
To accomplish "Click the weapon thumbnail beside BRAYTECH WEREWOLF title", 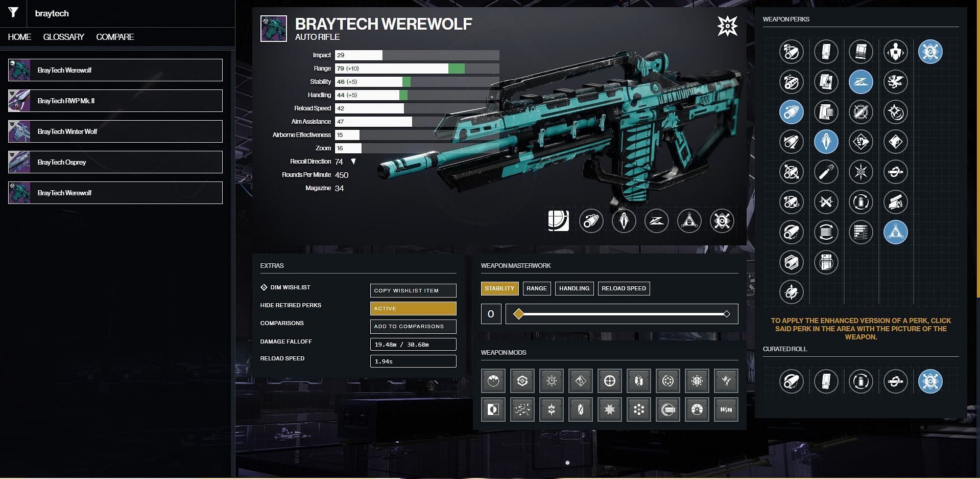I will pyautogui.click(x=274, y=29).
